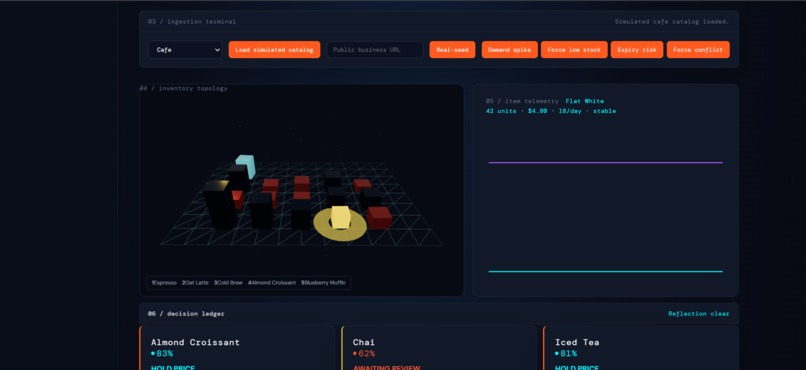This screenshot has height=370, width=806.
Task: Click the Almond Croissant legend entry
Action: pyautogui.click(x=272, y=283)
